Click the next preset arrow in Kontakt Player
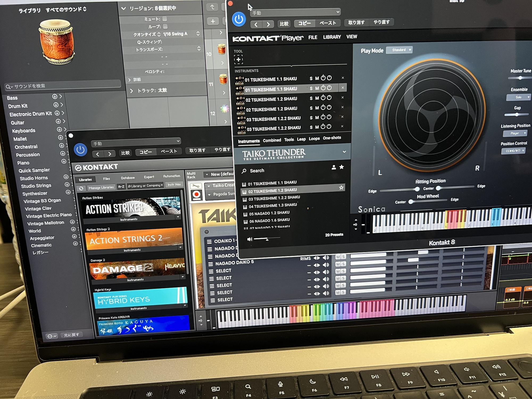The width and height of the screenshot is (532, 399). pos(268,24)
